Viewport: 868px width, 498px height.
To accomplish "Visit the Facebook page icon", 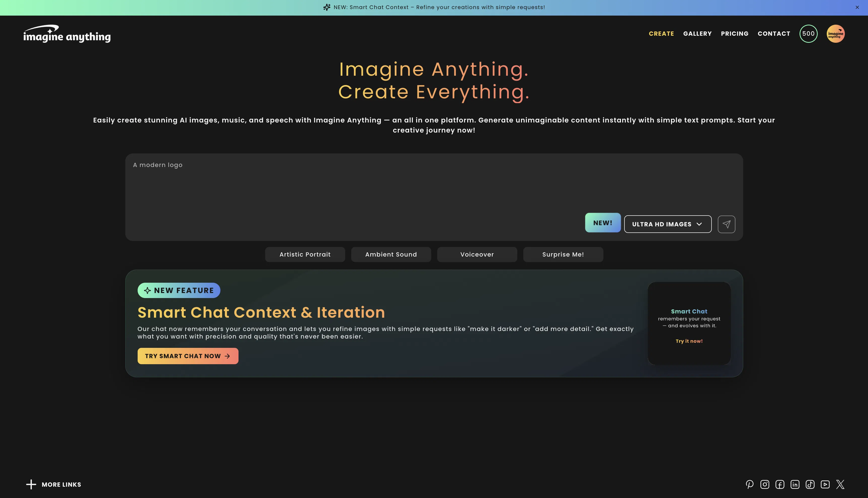I will point(780,484).
